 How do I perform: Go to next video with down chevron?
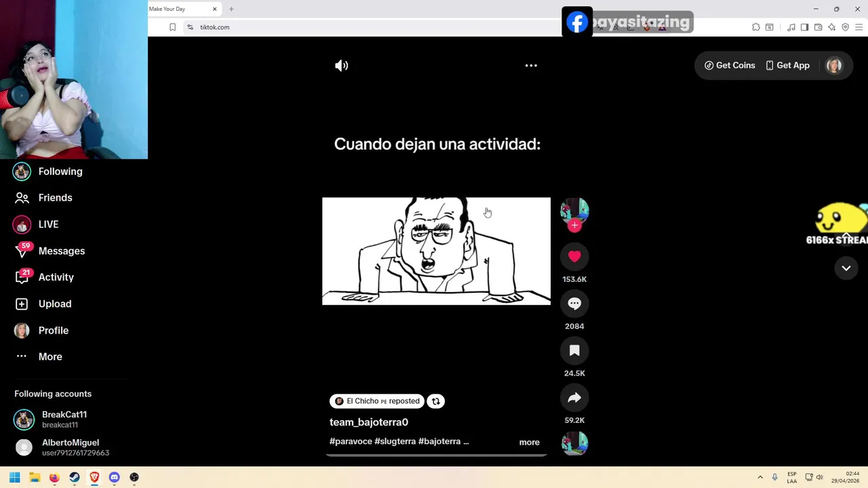coord(846,268)
